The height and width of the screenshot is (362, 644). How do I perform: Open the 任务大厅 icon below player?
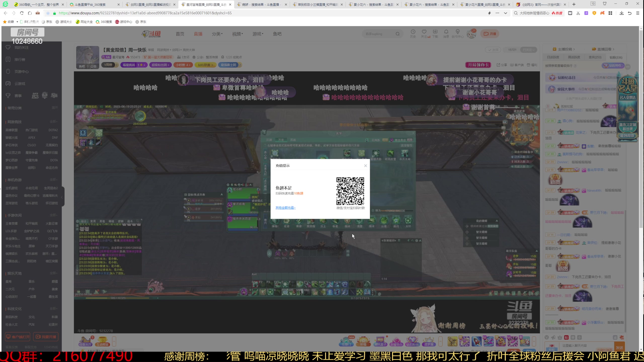(x=86, y=341)
